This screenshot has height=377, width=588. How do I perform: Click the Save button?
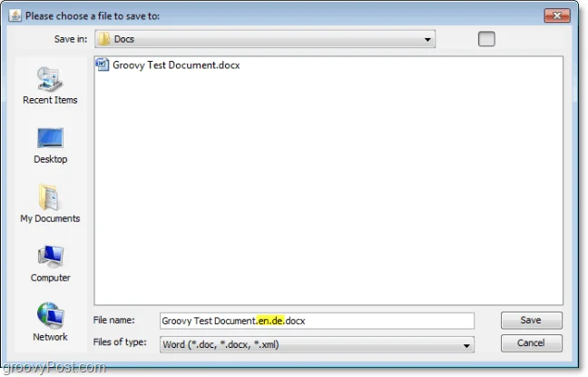coord(532,321)
